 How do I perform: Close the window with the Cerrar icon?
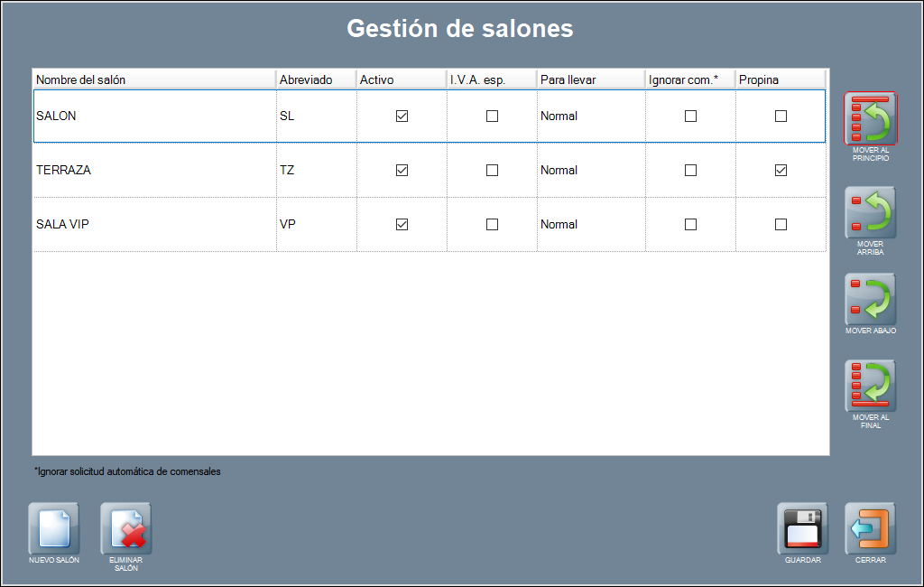click(871, 528)
